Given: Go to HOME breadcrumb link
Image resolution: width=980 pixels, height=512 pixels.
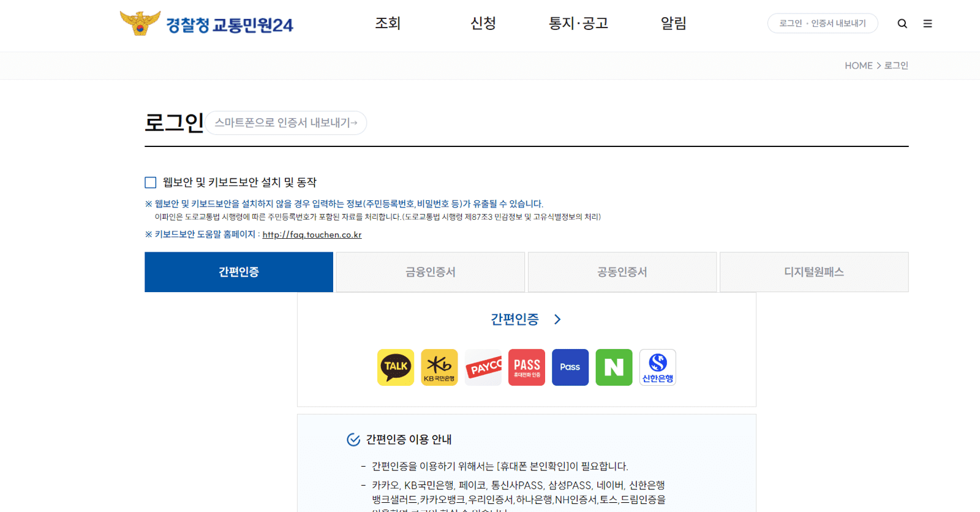Looking at the screenshot, I should pos(859,66).
